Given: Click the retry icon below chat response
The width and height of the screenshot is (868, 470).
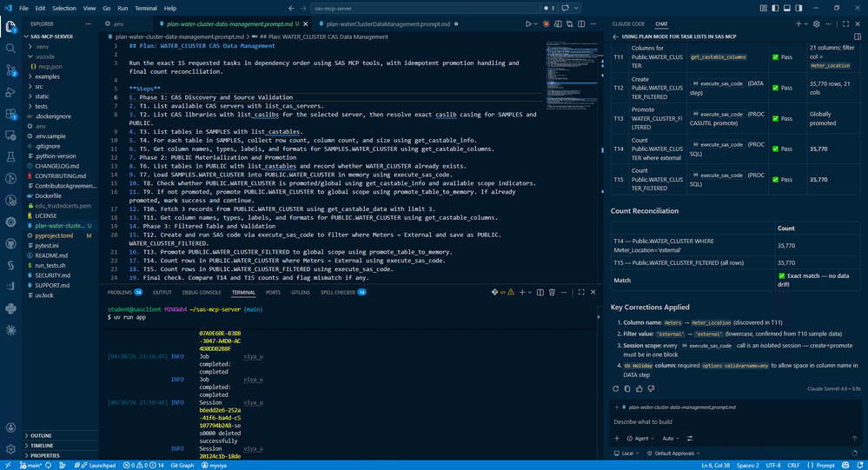Looking at the screenshot, I should pyautogui.click(x=615, y=388).
